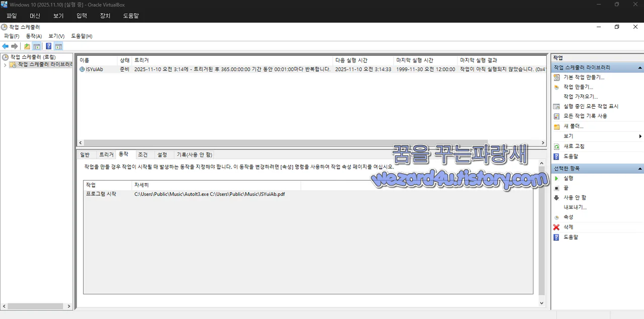644x319 pixels.
Task: Click 새 폴더... in the action pane
Action: pos(574,126)
